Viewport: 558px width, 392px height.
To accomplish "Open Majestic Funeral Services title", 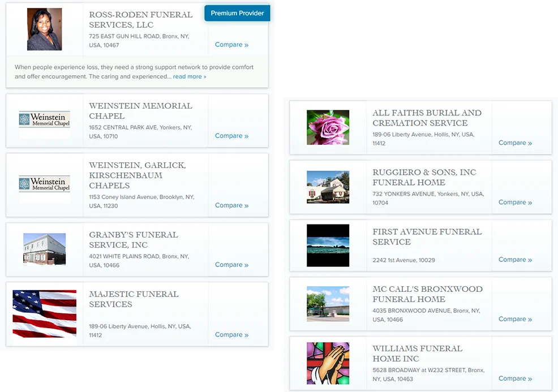I will [x=134, y=299].
